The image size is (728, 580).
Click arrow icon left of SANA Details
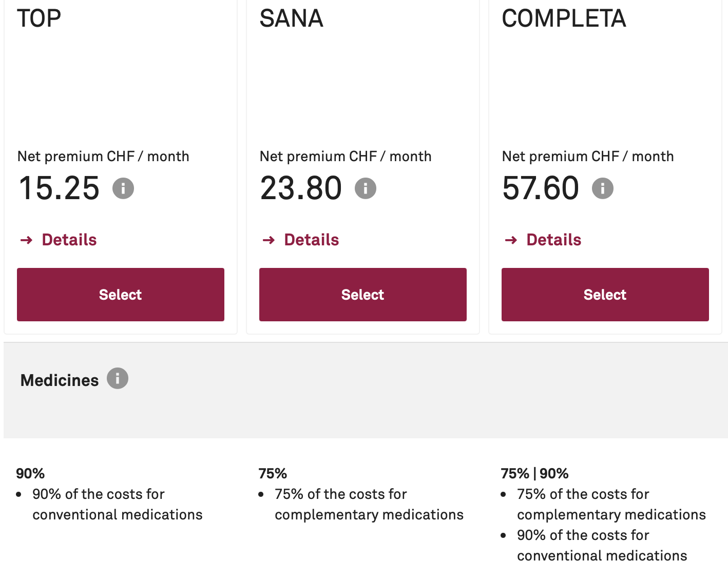(x=269, y=240)
